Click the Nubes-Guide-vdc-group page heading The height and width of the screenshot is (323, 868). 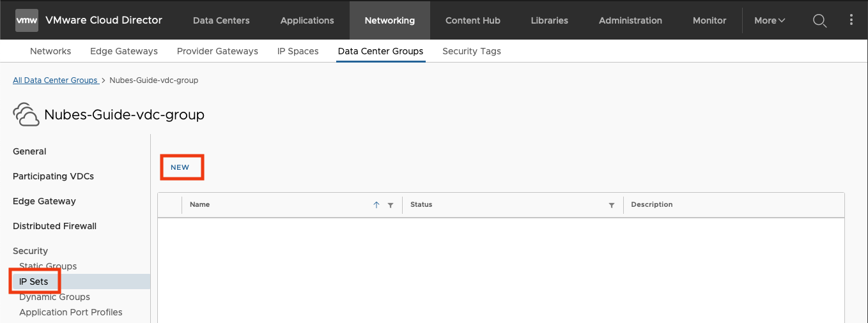[x=124, y=115]
